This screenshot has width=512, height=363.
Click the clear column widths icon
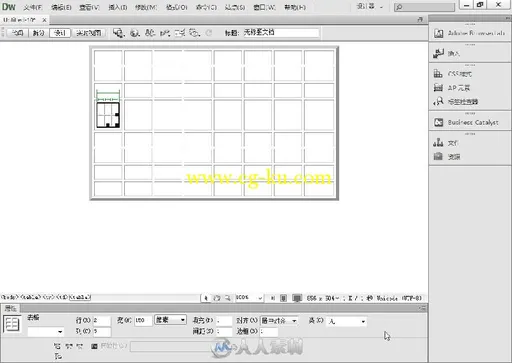tap(57, 346)
